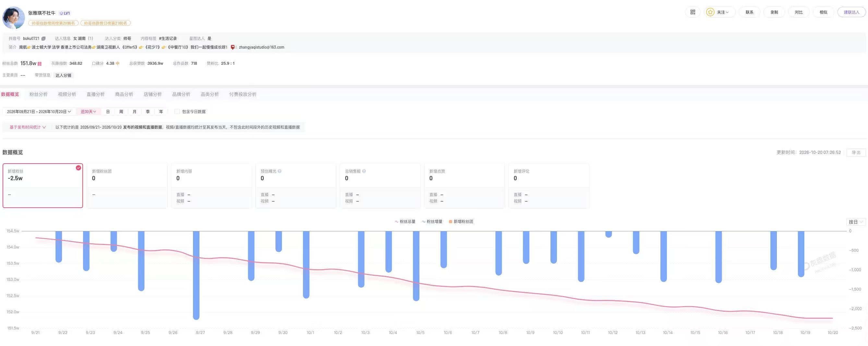Image resolution: width=868 pixels, height=346 pixels.
Task: Select the 新增粉丝团 data card
Action: tap(127, 186)
